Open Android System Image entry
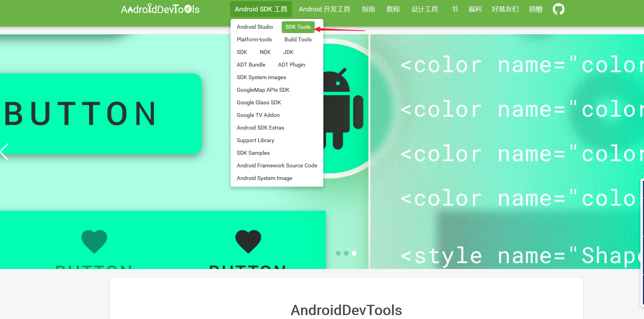 pos(264,178)
